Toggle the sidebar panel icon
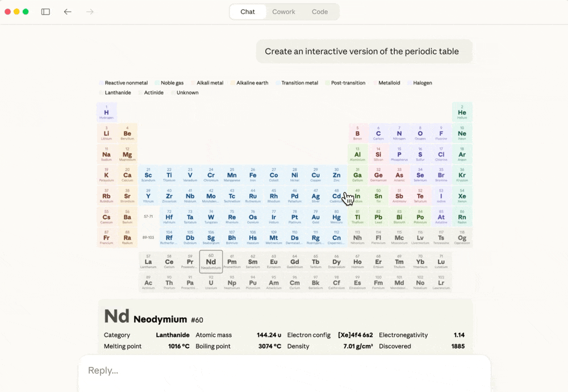 (45, 12)
